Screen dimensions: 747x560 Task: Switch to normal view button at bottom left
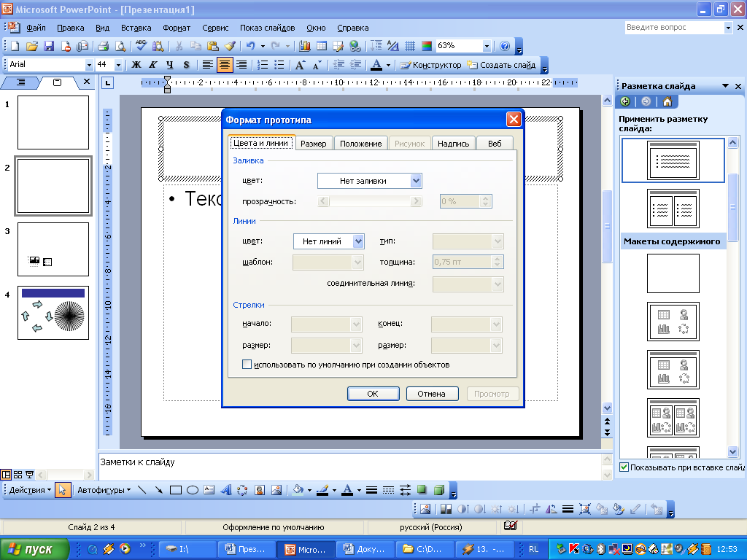(x=6, y=475)
